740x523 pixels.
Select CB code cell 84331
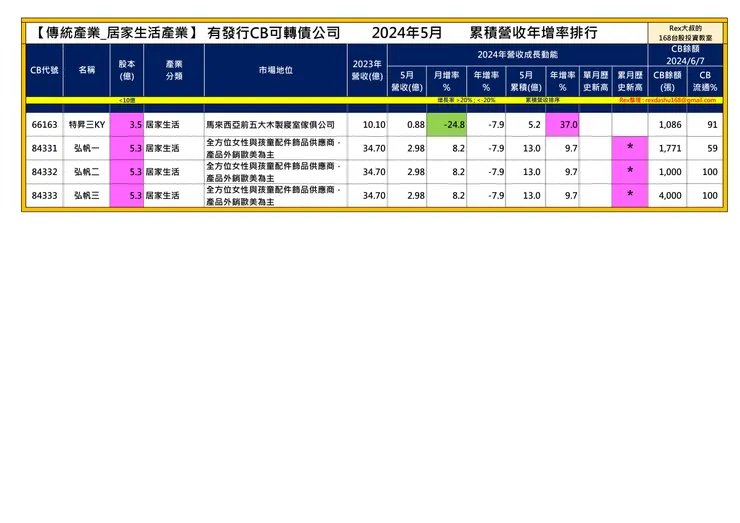coord(44,148)
